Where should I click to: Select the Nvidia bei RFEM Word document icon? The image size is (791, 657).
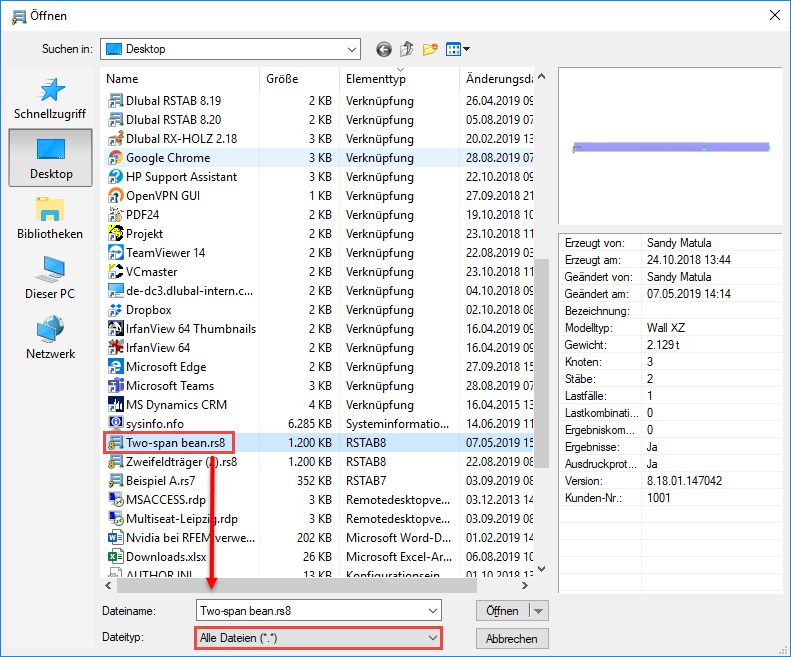click(x=116, y=538)
